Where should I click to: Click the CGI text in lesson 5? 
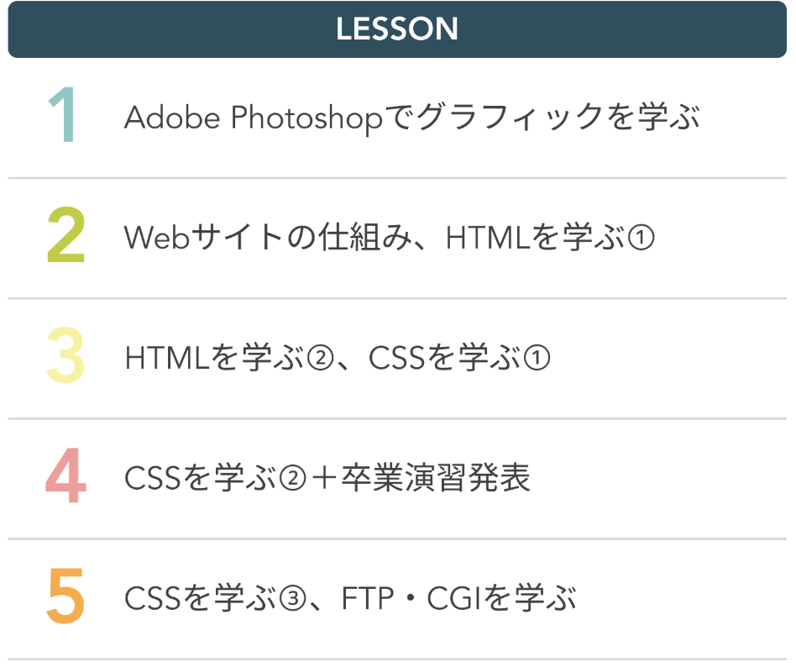click(454, 598)
